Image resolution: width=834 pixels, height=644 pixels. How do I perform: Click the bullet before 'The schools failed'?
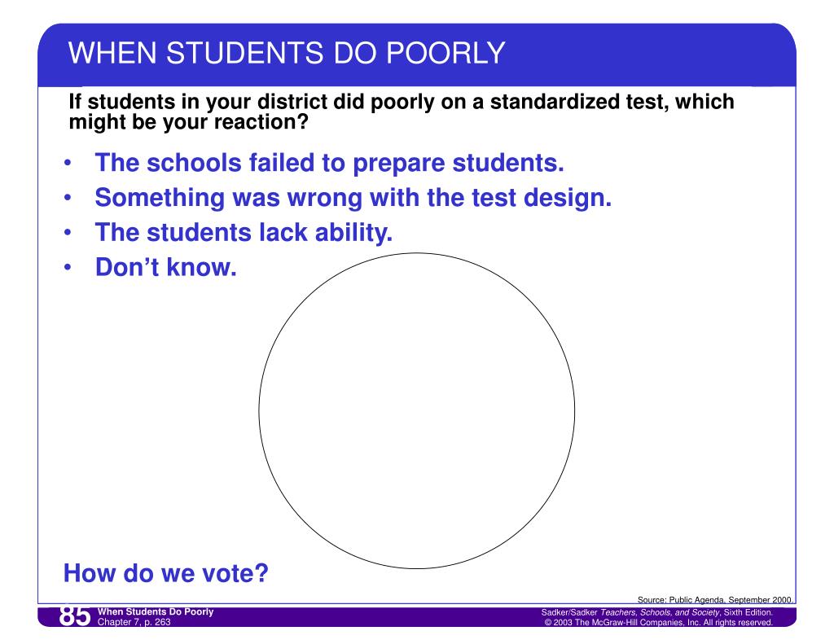click(68, 164)
